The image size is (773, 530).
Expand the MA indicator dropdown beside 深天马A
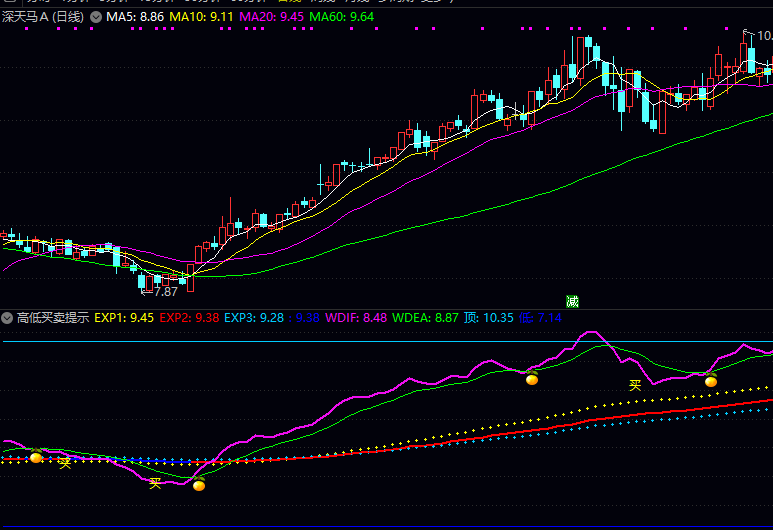pyautogui.click(x=96, y=17)
